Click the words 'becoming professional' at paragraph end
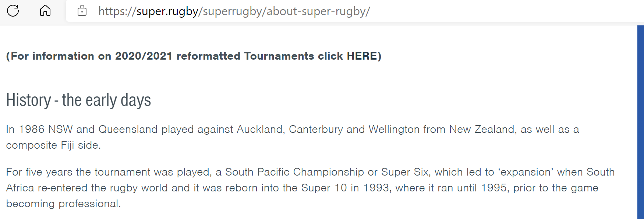The image size is (644, 219). [63, 204]
